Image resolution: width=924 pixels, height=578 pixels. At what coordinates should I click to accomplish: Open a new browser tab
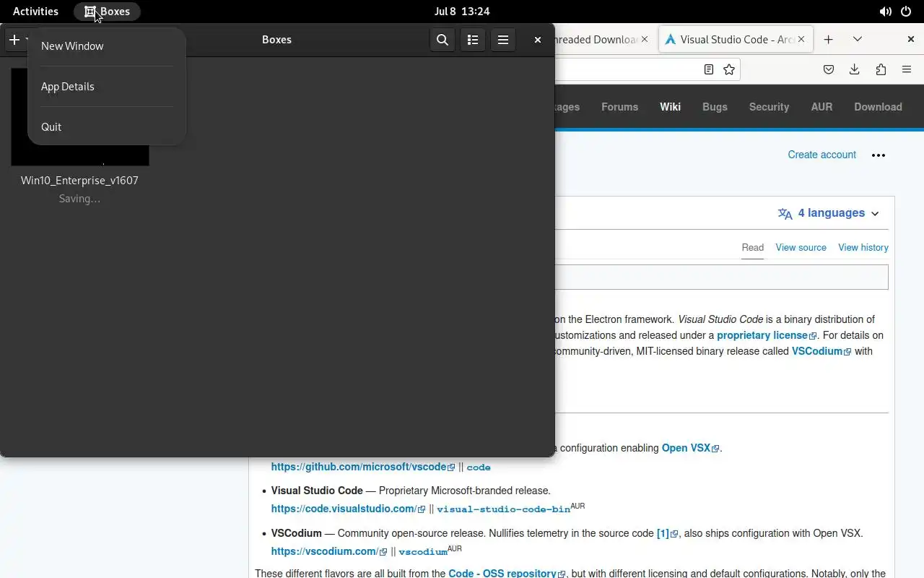(829, 40)
